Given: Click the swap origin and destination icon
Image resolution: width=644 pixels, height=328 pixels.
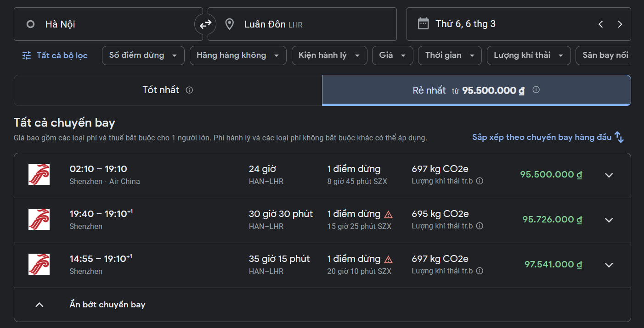Looking at the screenshot, I should point(205,24).
